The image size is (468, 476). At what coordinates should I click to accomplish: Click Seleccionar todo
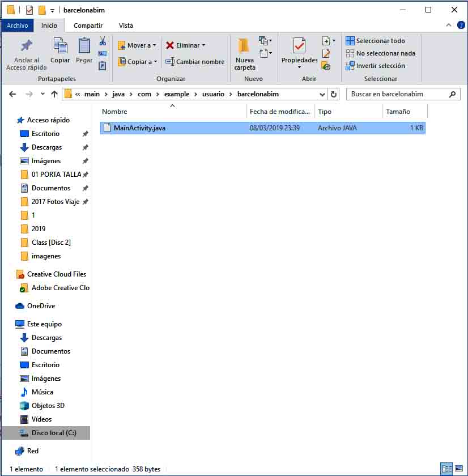pyautogui.click(x=375, y=41)
